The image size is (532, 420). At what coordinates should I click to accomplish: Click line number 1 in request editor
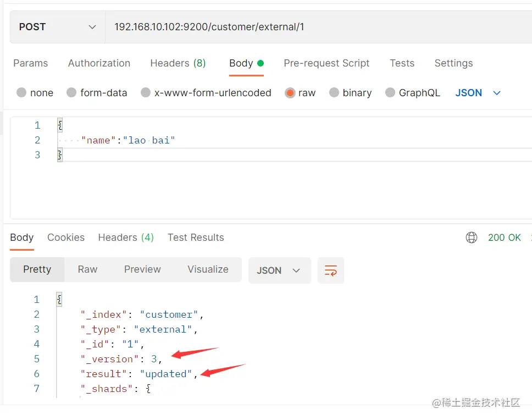coord(37,125)
